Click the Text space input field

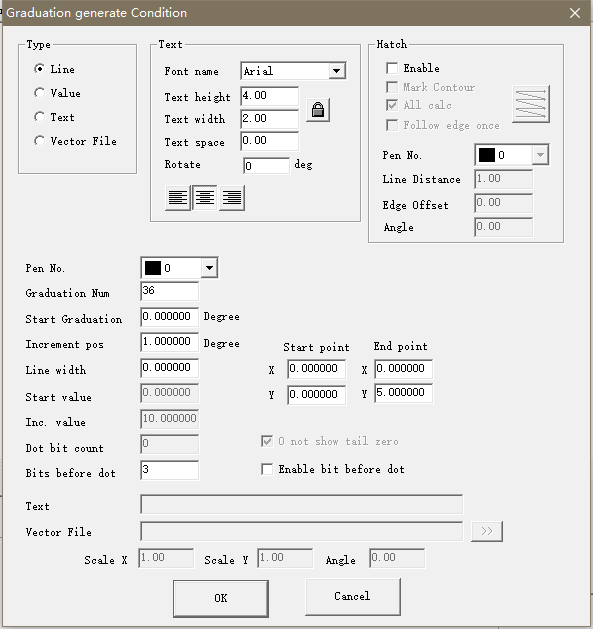coord(270,141)
